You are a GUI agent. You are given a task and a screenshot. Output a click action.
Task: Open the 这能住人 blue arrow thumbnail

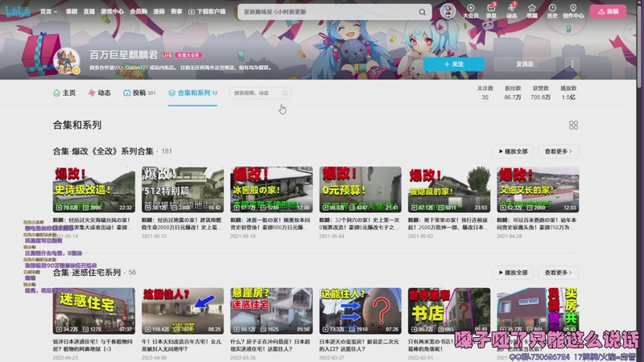coord(183,311)
